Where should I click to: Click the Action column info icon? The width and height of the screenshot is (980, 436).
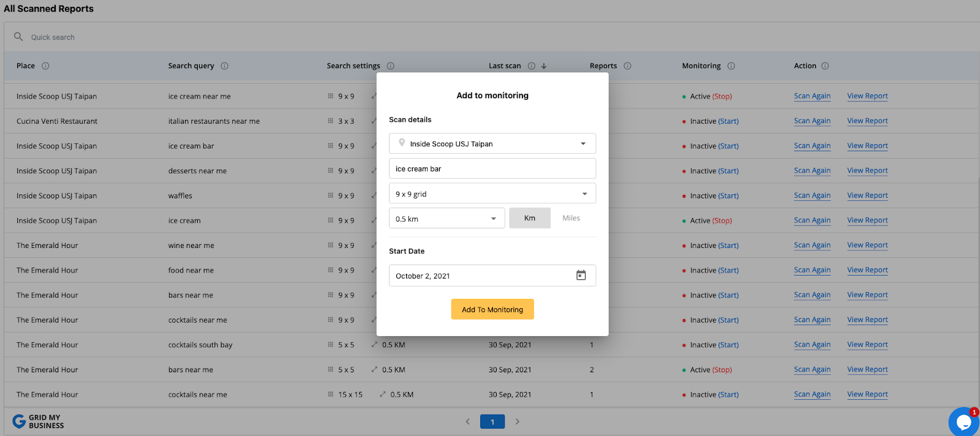[x=825, y=66]
